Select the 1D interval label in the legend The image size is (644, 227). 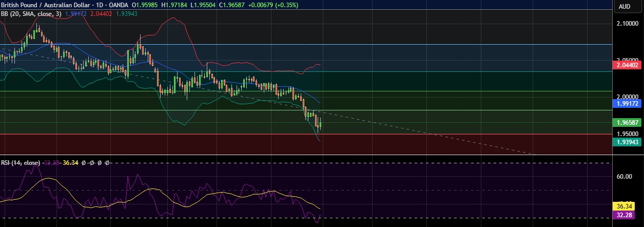[x=93, y=5]
